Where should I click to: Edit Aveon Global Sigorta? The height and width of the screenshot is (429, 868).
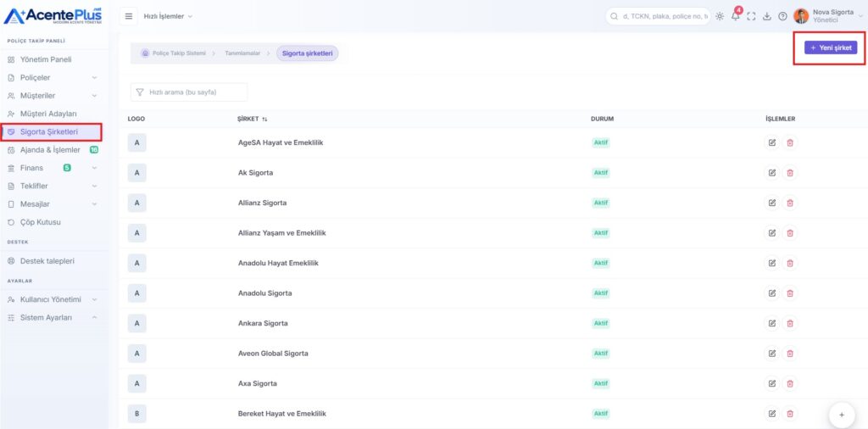pyautogui.click(x=771, y=354)
